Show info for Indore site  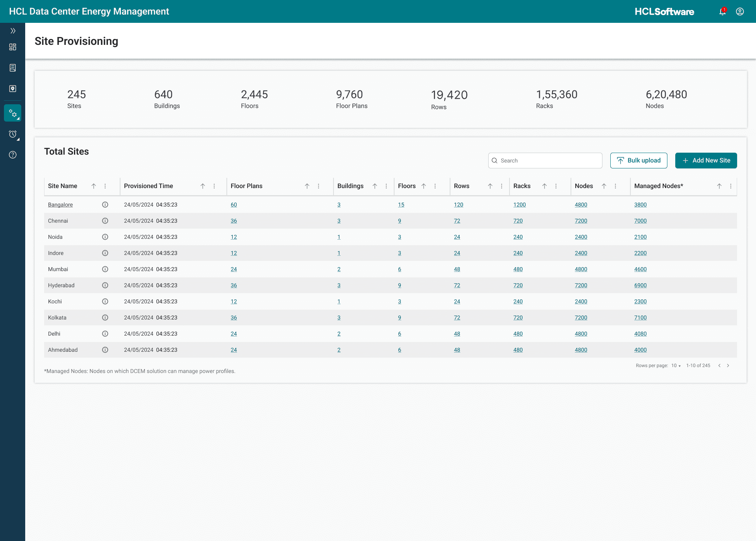[105, 253]
